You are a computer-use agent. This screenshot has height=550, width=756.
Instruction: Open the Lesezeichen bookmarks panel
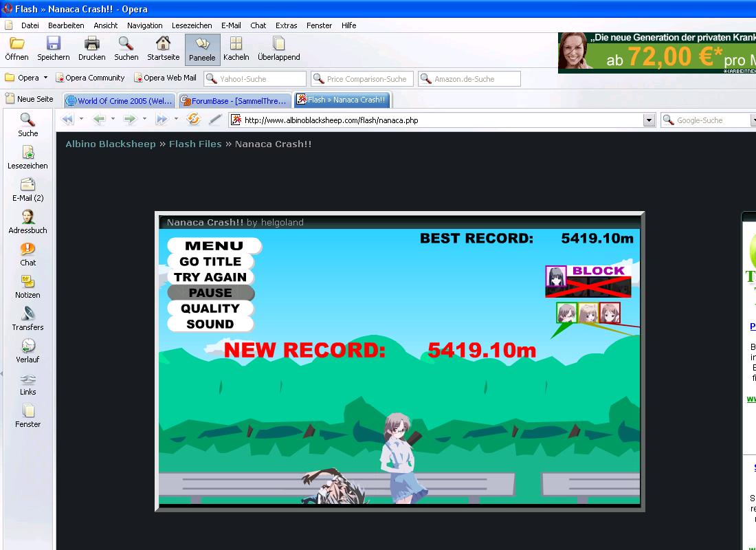(x=27, y=157)
